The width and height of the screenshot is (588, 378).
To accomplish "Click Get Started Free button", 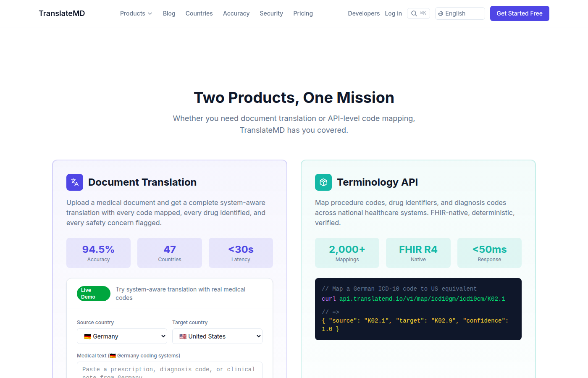I will point(520,13).
